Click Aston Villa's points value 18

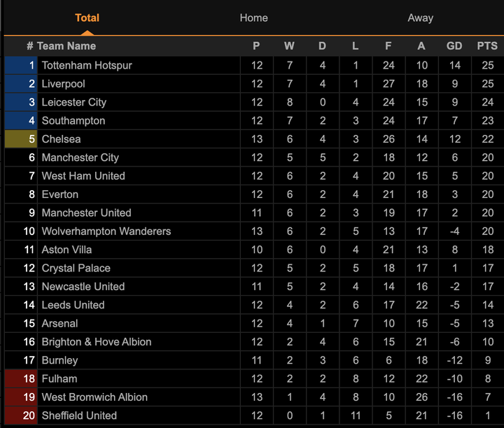(x=487, y=250)
